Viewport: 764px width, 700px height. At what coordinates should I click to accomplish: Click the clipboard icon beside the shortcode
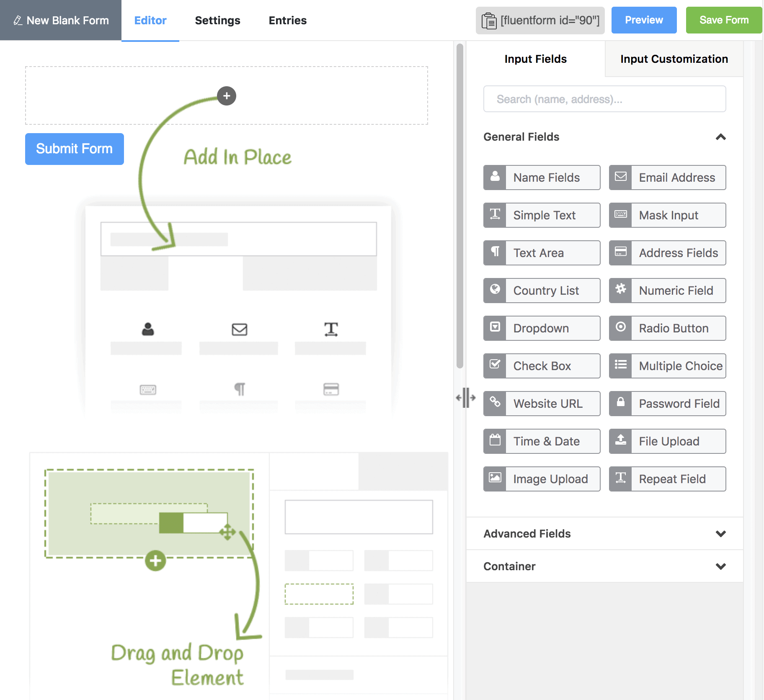[x=488, y=21]
